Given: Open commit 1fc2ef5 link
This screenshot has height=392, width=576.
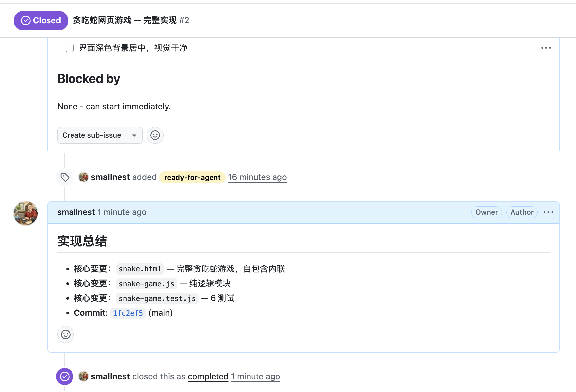Looking at the screenshot, I should (x=128, y=313).
